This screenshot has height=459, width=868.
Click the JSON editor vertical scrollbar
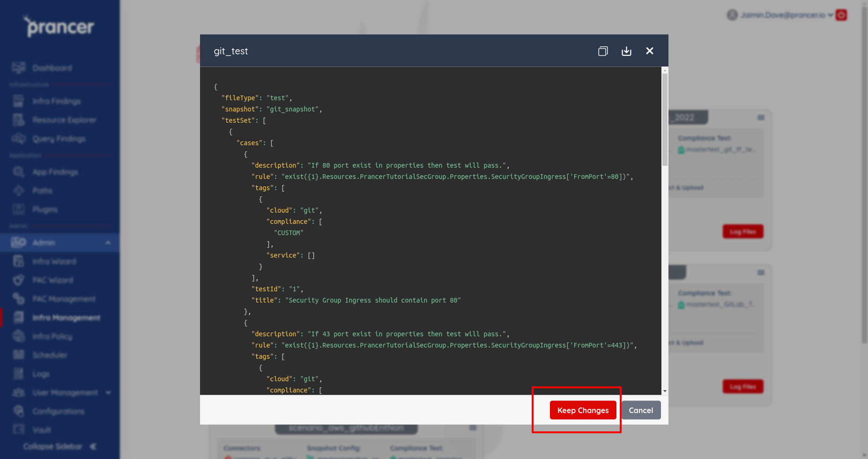tap(665, 119)
